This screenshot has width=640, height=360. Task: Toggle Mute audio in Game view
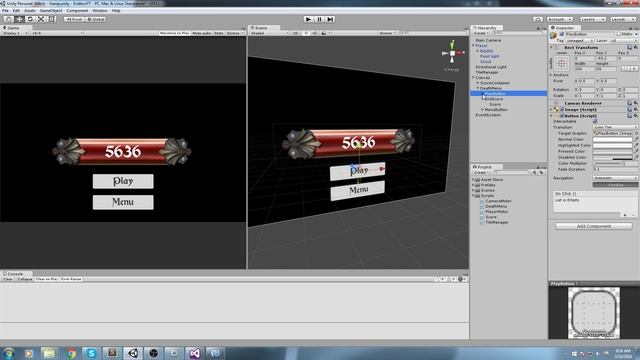click(x=202, y=33)
